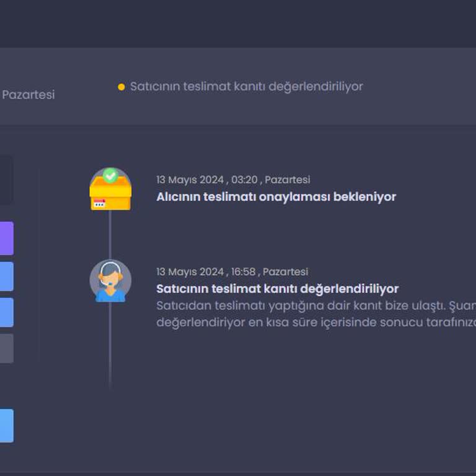
Task: Click timestamp '13 Mayıs 2024 , 03:20 , Pazartesi'
Action: click(x=233, y=180)
